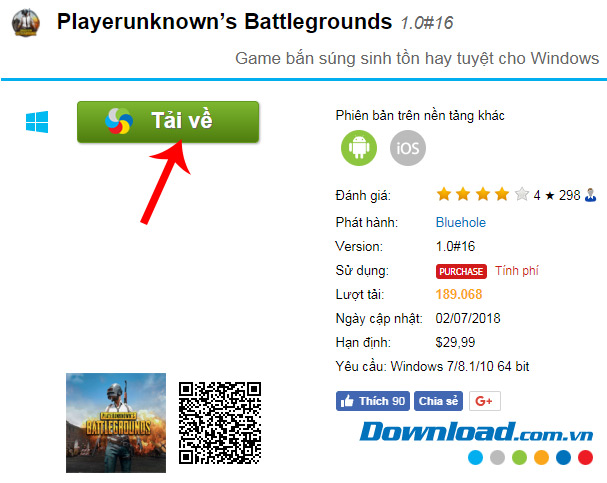This screenshot has height=483, width=607.
Task: Click the QR code image
Action: (x=220, y=423)
